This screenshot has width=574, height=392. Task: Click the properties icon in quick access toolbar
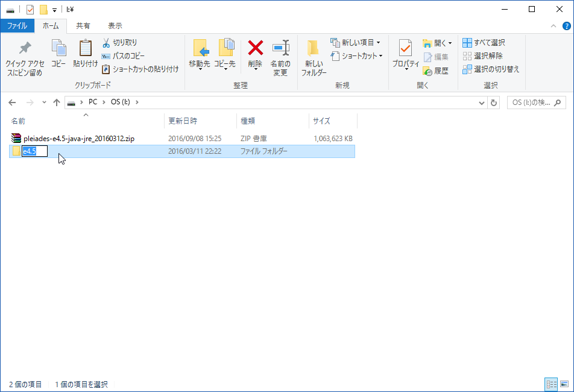click(30, 10)
